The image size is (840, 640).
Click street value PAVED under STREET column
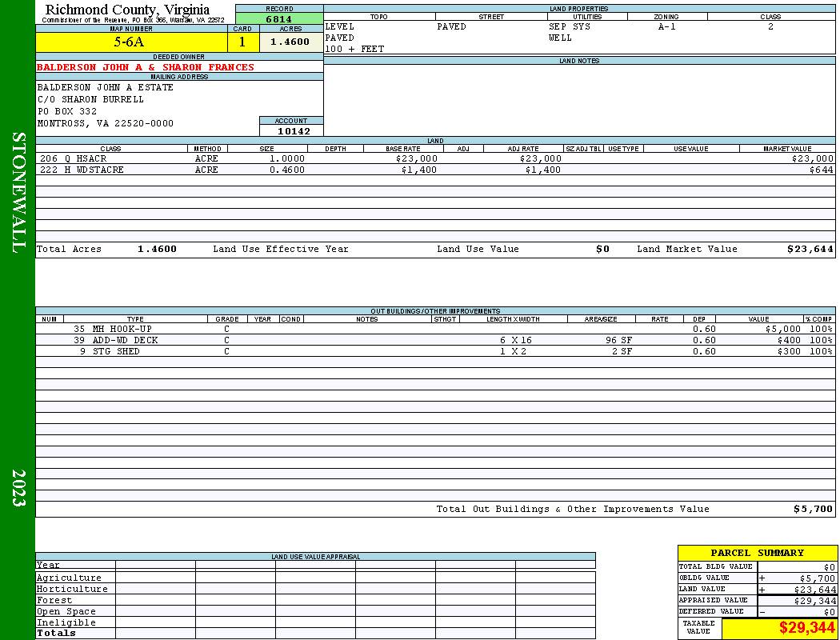(x=452, y=26)
